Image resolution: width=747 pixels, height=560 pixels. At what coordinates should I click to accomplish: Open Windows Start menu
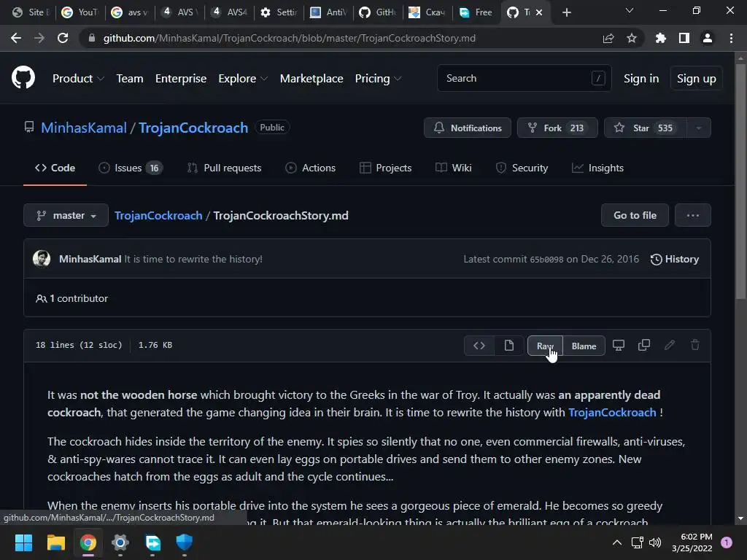(23, 542)
